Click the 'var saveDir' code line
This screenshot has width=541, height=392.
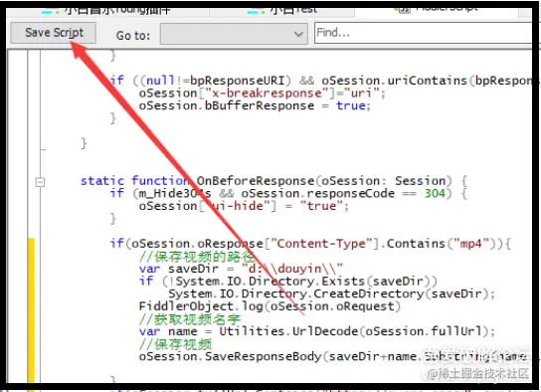click(241, 269)
